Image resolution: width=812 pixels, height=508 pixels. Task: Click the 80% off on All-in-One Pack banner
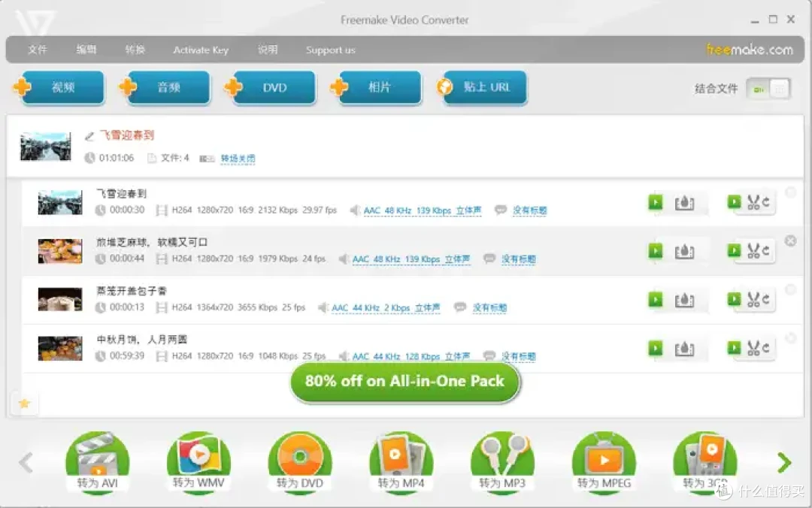(404, 382)
